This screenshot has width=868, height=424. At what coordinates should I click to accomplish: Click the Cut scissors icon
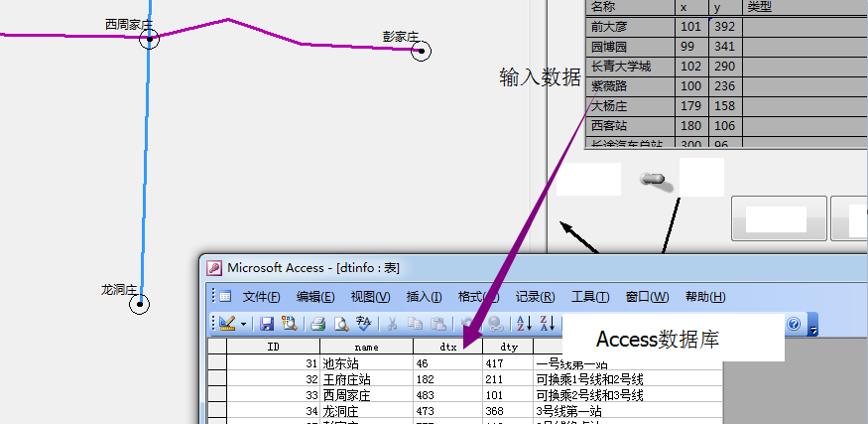pos(393,324)
